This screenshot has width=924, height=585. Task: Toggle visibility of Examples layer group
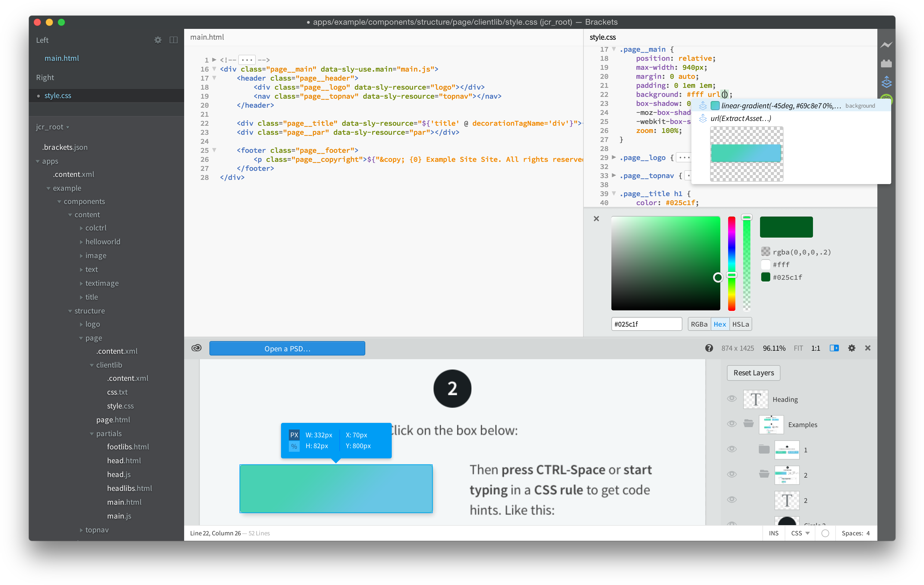[x=732, y=424]
